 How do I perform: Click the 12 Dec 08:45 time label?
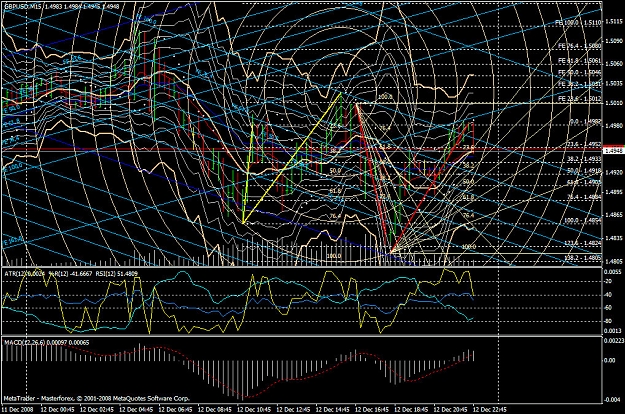(x=214, y=410)
